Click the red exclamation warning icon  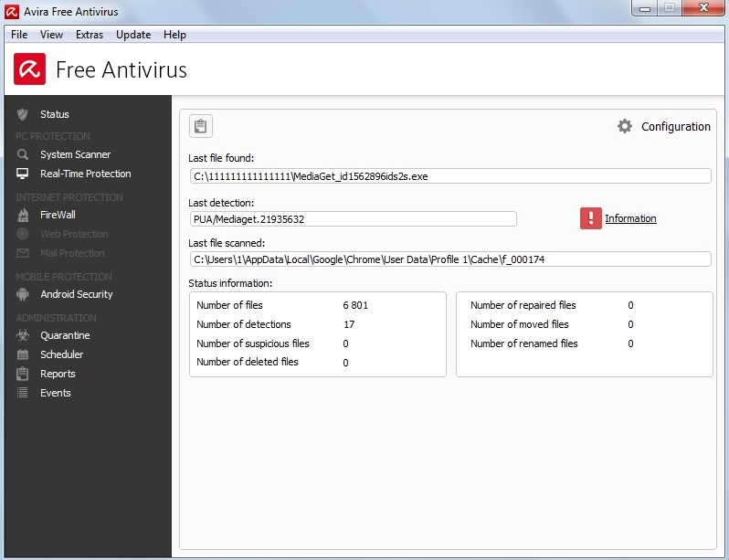click(591, 218)
